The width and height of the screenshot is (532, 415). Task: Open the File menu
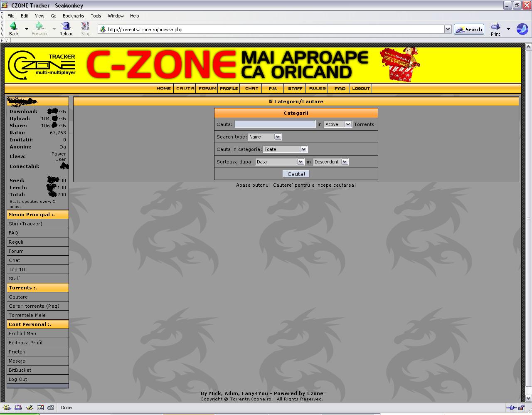[x=11, y=16]
